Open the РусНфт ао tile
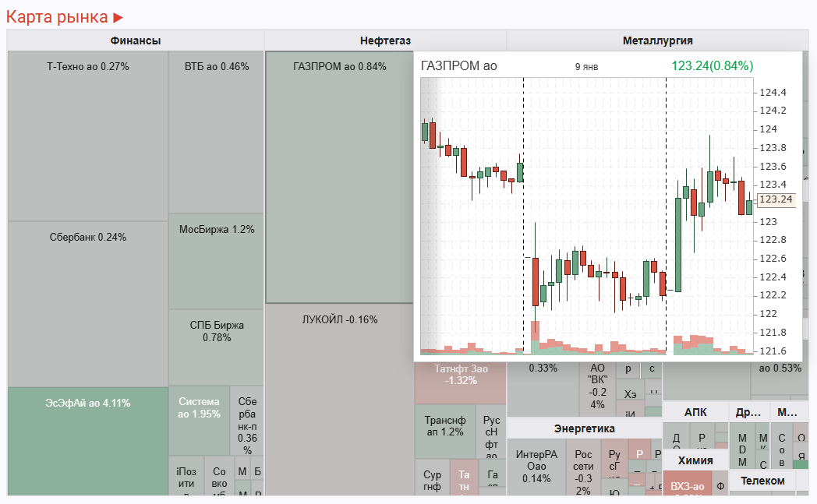Image resolution: width=817 pixels, height=504 pixels. pos(491,432)
